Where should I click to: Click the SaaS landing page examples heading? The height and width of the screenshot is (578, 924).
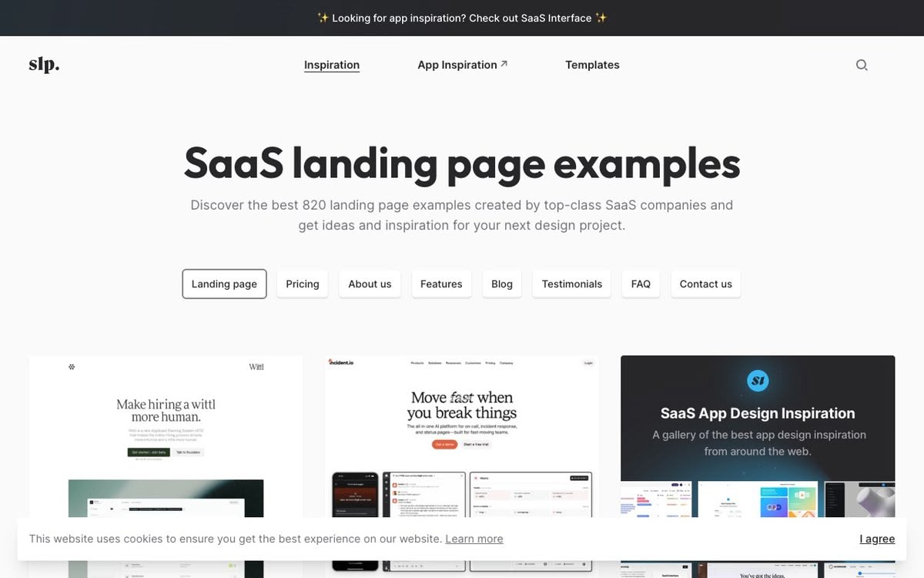[462, 163]
